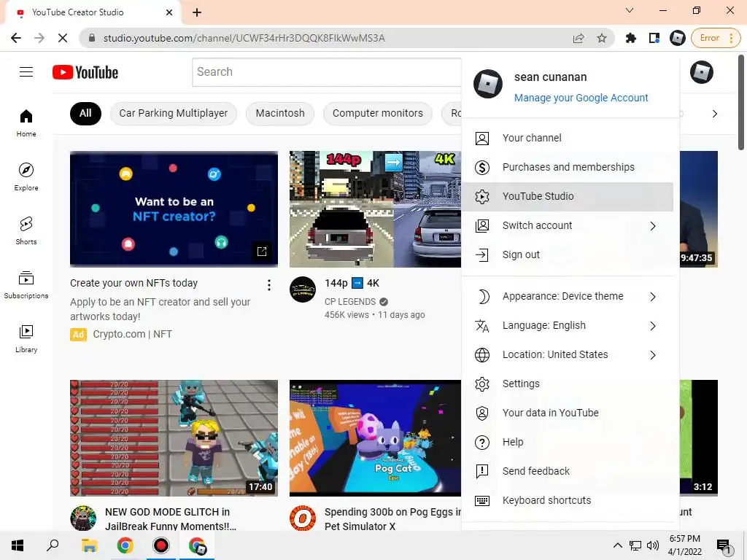Choose Send feedback in menu
747x560 pixels.
[x=568, y=472]
